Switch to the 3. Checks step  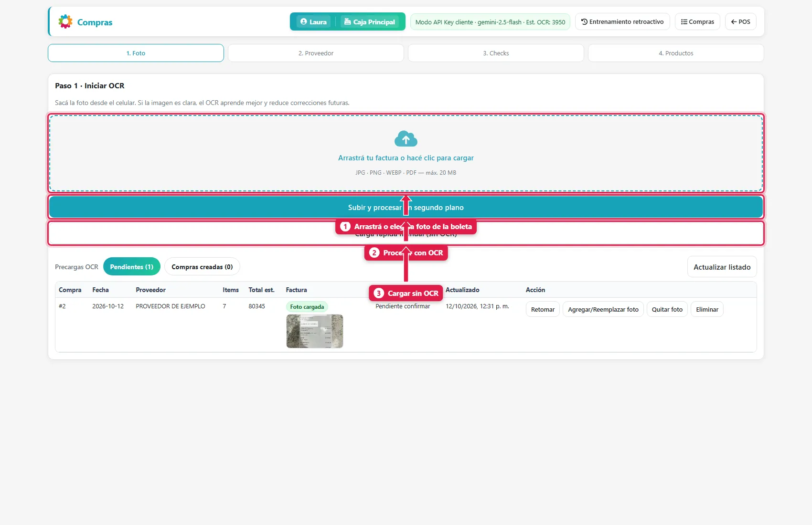496,53
